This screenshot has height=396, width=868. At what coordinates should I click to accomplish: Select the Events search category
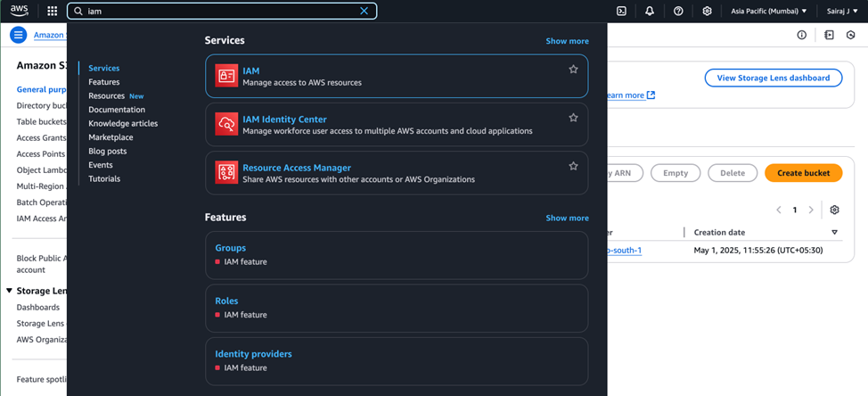click(x=100, y=165)
